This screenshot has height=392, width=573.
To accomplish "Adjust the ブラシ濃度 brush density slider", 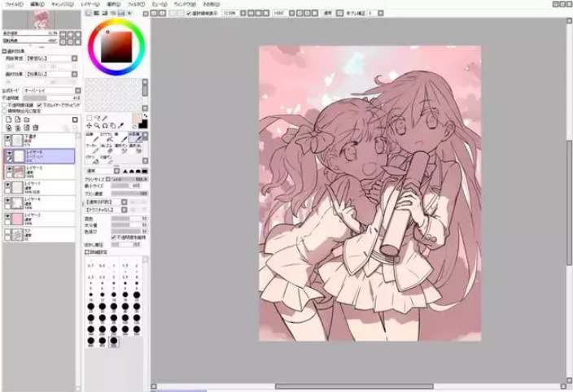I will (x=129, y=194).
